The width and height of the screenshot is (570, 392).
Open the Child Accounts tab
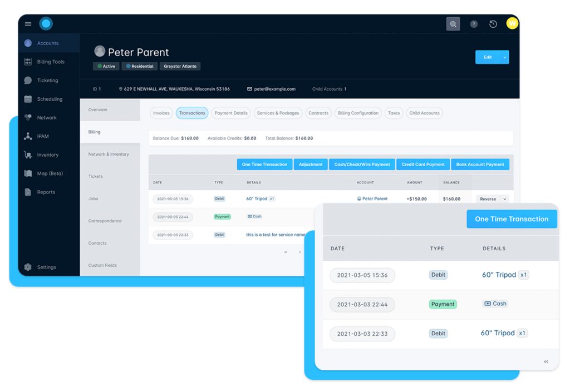[x=424, y=113]
